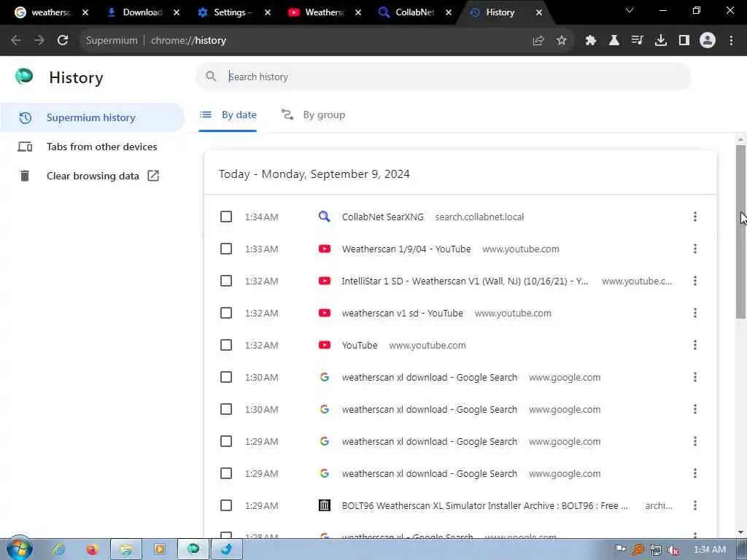Check the second 1:30 AM weatherscan xl download entry
This screenshot has height=560, width=747.
[x=226, y=409]
